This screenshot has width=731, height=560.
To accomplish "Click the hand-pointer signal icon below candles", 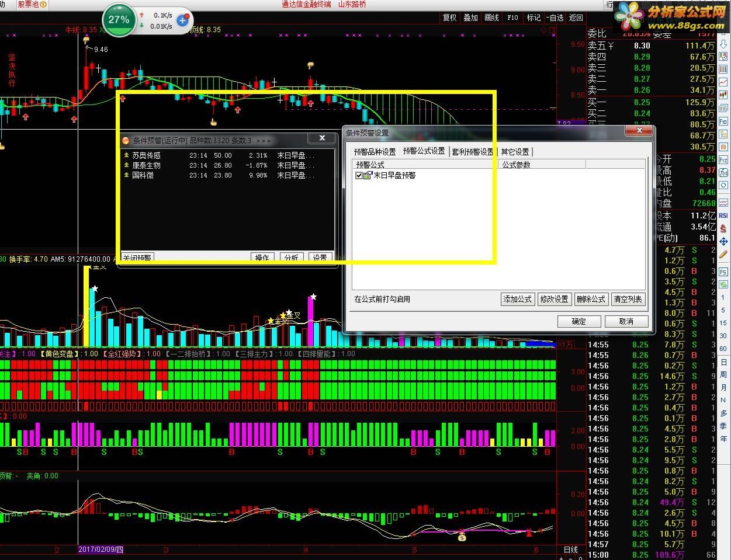I will click(214, 122).
